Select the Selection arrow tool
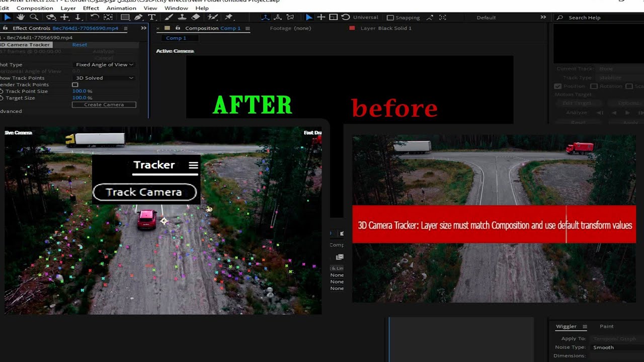The height and width of the screenshot is (362, 644). [x=8, y=17]
